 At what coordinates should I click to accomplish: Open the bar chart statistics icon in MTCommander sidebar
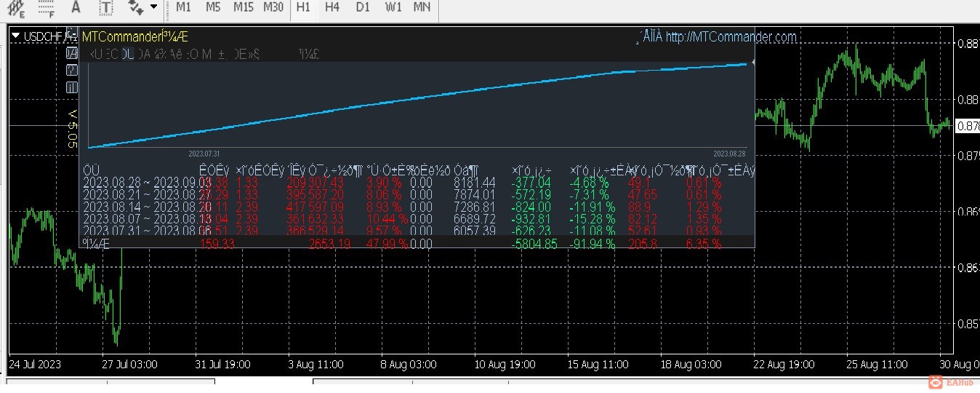point(72,87)
